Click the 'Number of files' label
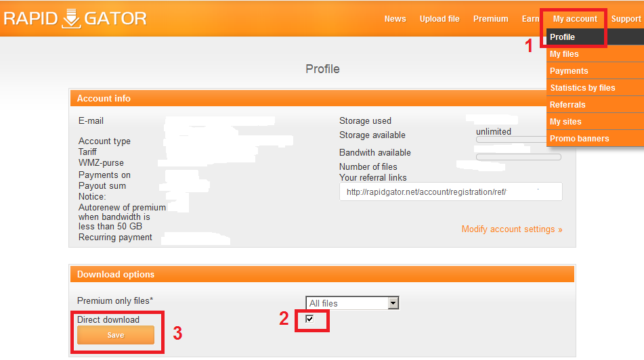Image resolution: width=644 pixels, height=360 pixels. pos(368,166)
